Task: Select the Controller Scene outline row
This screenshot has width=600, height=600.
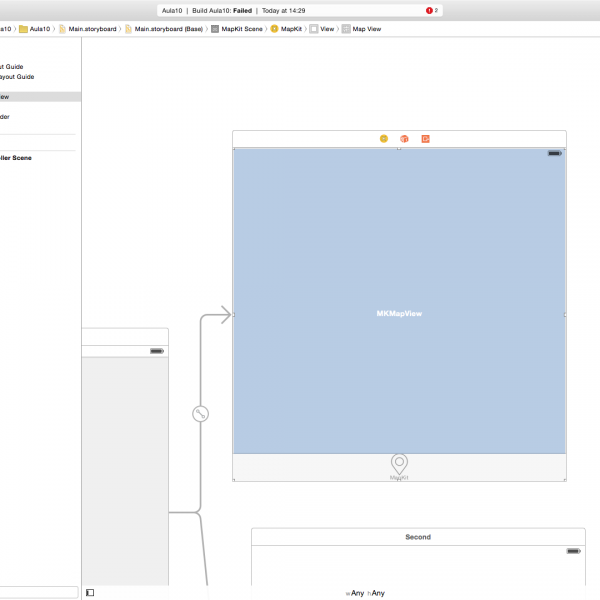Action: [x=40, y=158]
